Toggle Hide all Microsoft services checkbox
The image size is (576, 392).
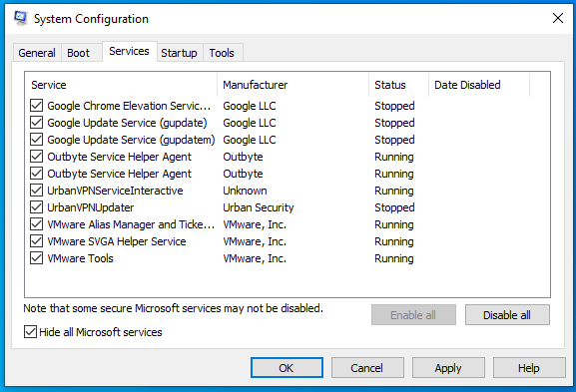click(30, 332)
